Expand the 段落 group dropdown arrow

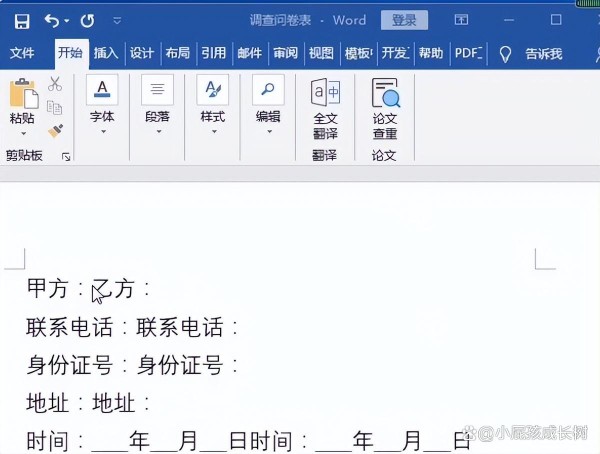tap(158, 132)
